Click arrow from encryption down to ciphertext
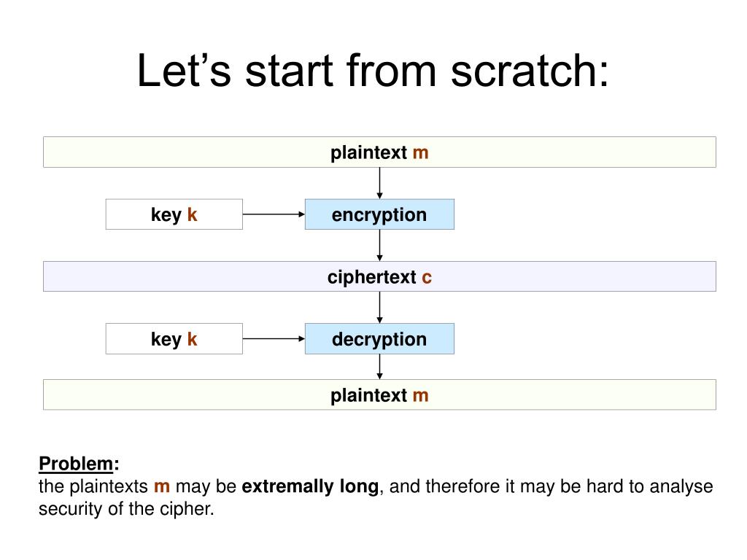The image size is (747, 560). tap(379, 245)
